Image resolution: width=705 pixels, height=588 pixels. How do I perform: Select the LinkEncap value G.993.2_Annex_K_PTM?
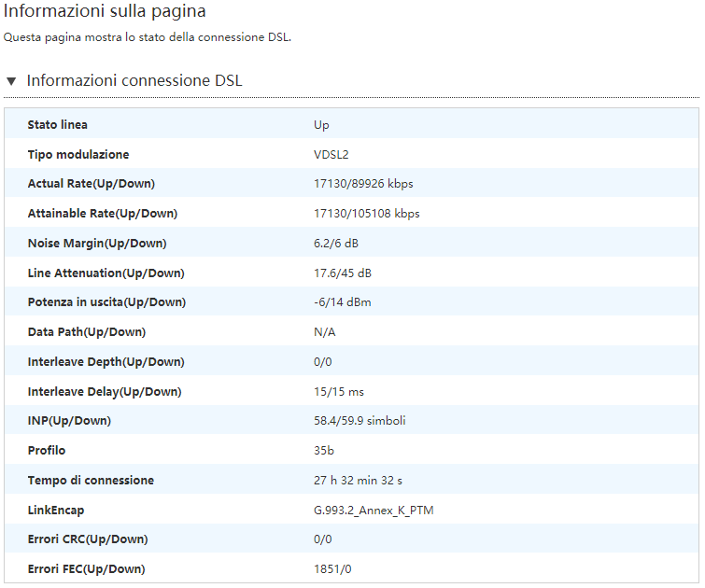pyautogui.click(x=374, y=511)
